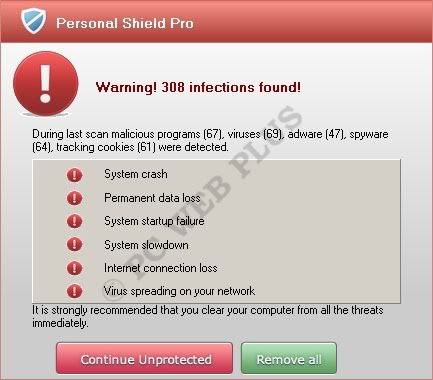Select the System startup failure entry
The image size is (433, 380).
point(154,221)
